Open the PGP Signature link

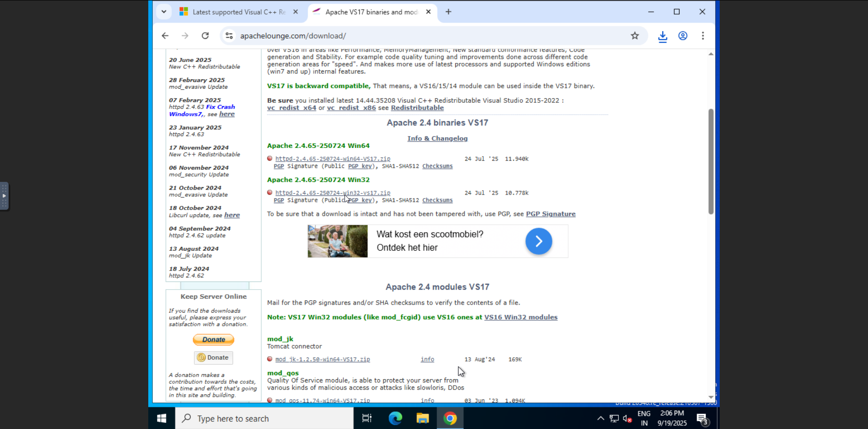click(551, 214)
